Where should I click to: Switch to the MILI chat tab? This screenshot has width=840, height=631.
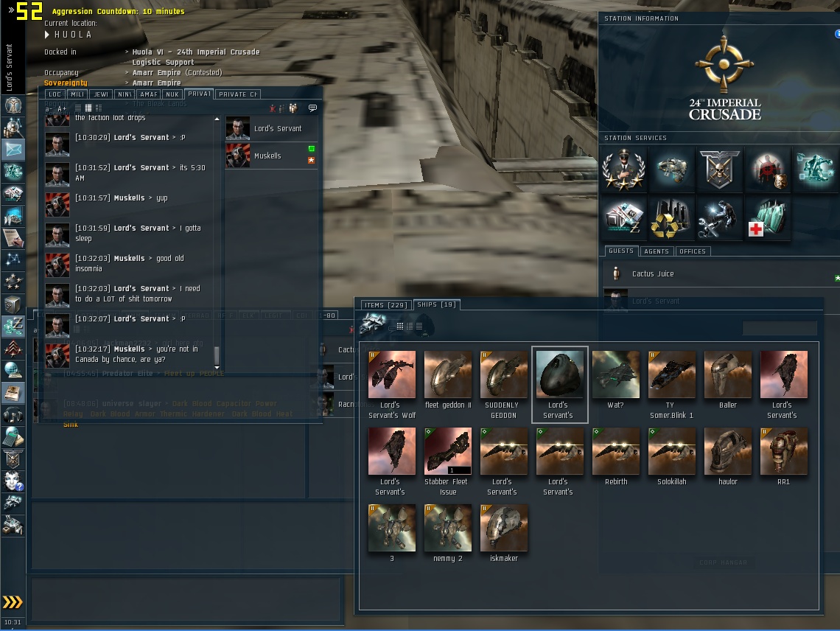coord(77,94)
